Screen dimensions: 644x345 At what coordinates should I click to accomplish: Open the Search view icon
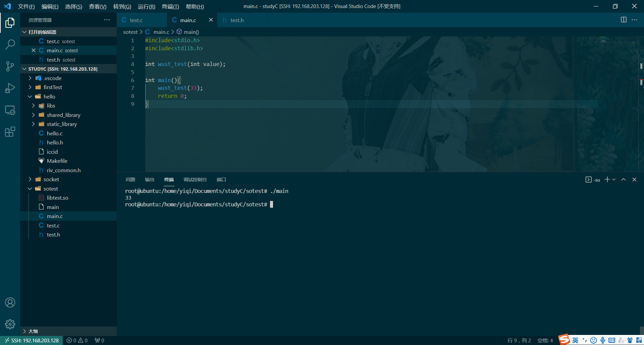point(10,44)
